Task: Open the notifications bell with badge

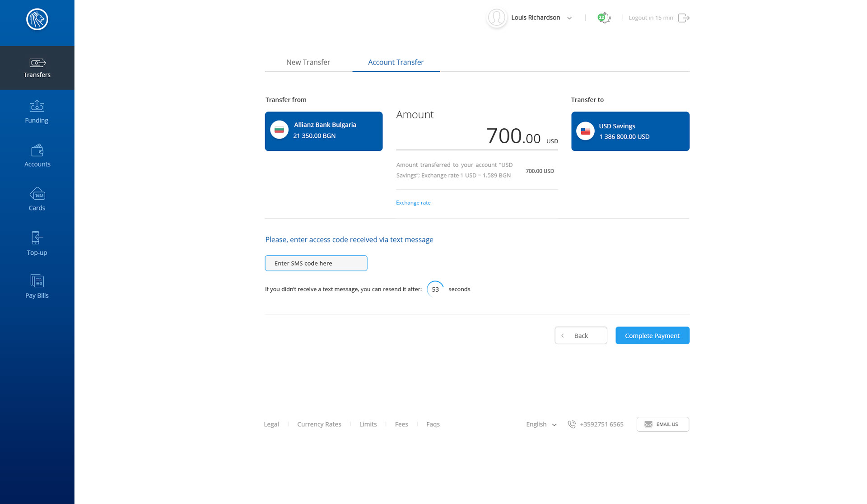Action: [x=604, y=18]
